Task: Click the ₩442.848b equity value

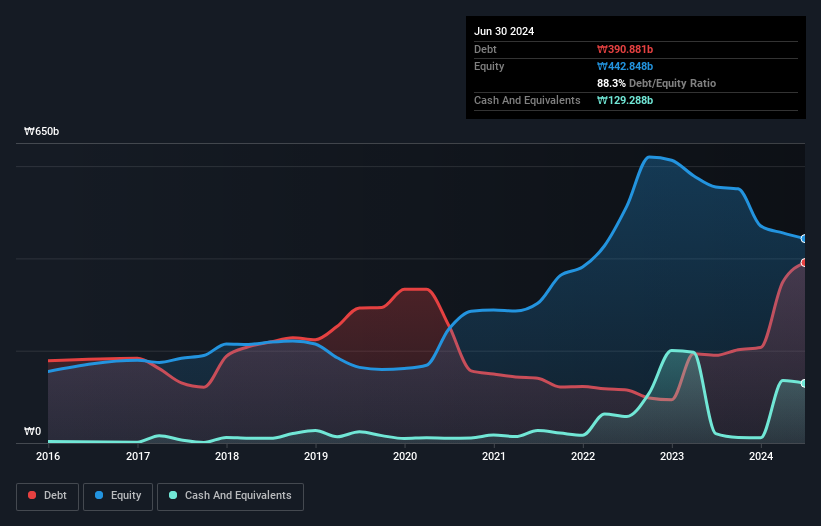Action: click(625, 66)
